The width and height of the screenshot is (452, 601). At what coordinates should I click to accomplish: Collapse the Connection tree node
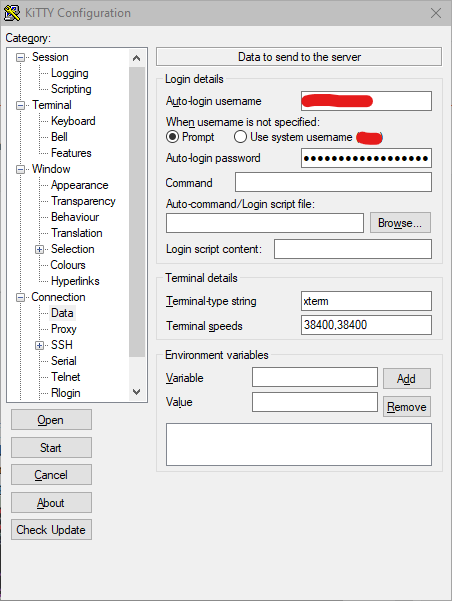(20, 297)
